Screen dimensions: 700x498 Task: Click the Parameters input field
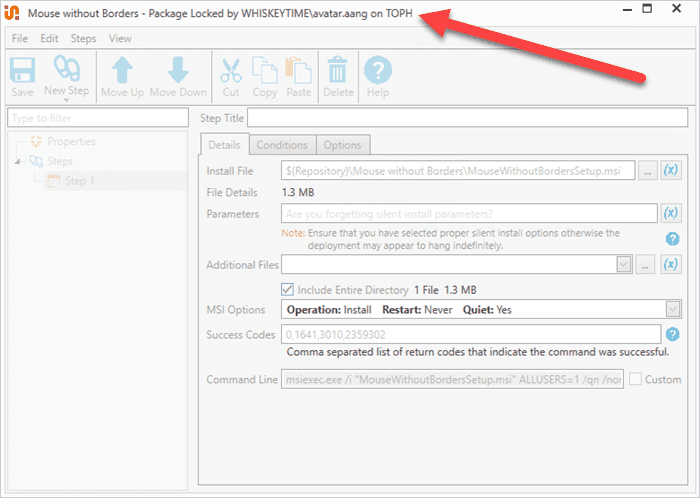[469, 213]
